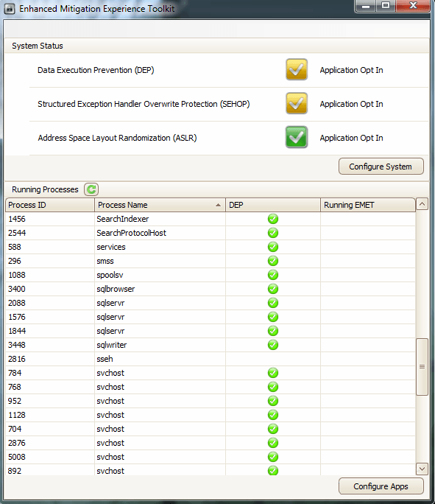Click the Data Execution Prevention (DEP) label
The width and height of the screenshot is (435, 504).
coord(96,70)
